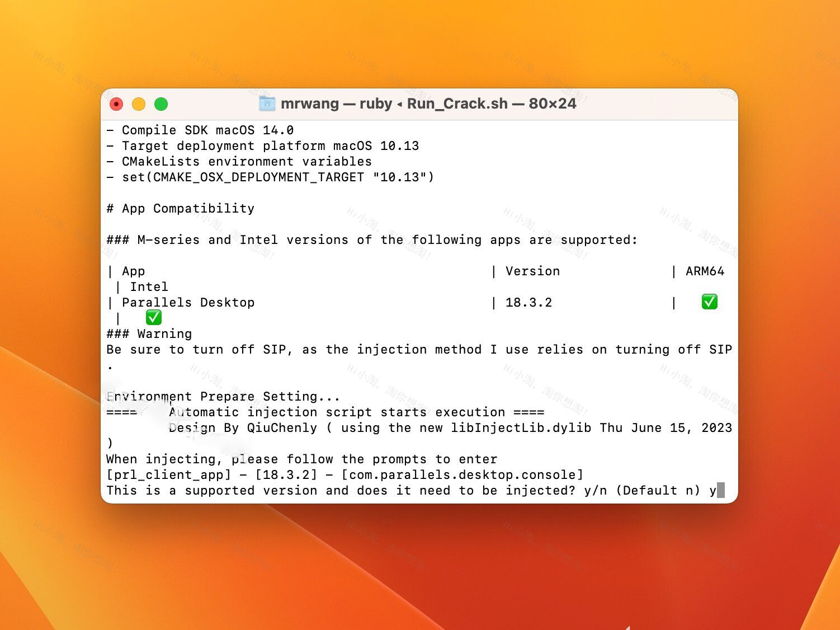Click the '# App Compatibility' heading
The width and height of the screenshot is (840, 630).
(181, 209)
